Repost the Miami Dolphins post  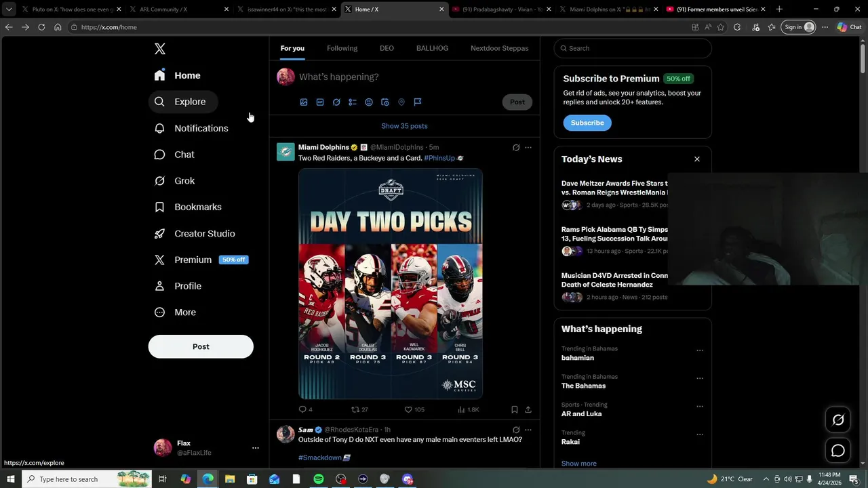point(359,409)
